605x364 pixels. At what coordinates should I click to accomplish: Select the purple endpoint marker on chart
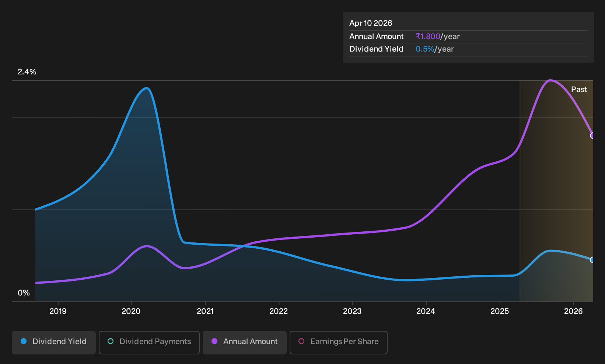592,136
